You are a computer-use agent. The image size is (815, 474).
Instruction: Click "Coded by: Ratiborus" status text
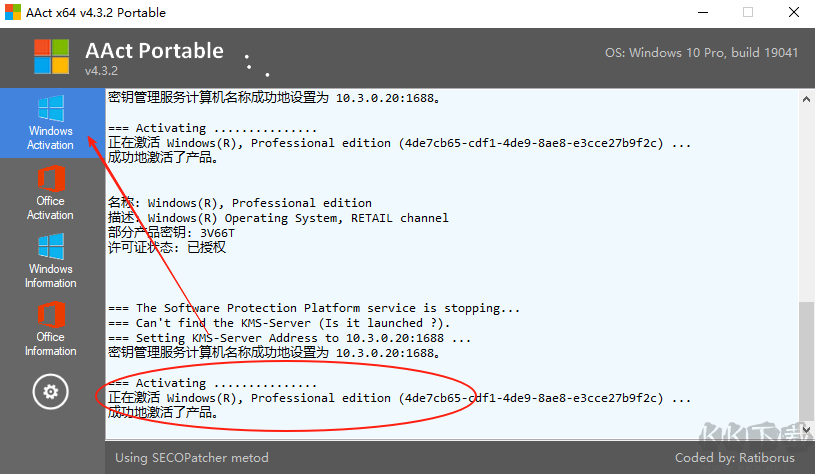pyautogui.click(x=734, y=458)
